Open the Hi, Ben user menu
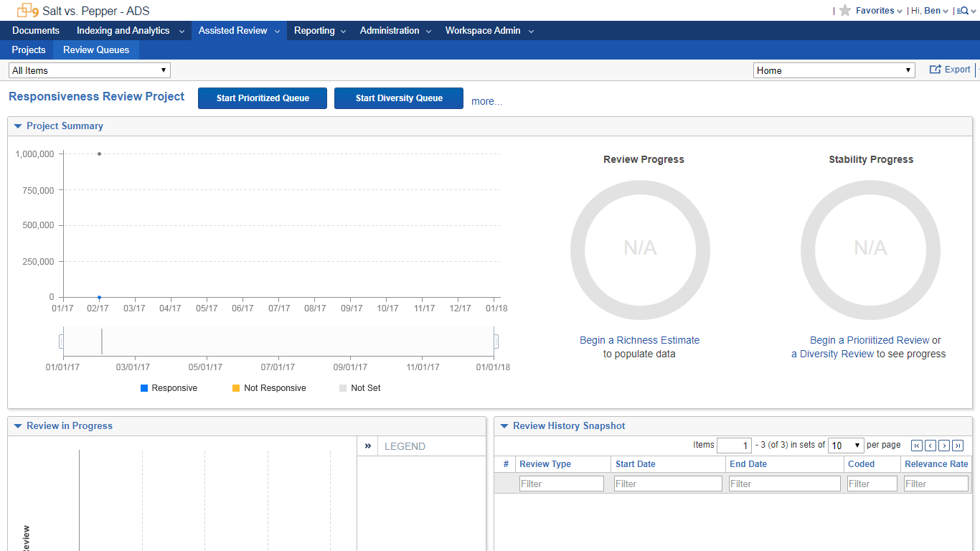 (x=929, y=11)
